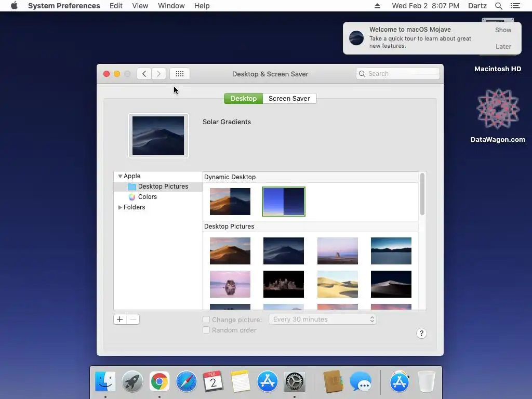Select the DataWagon.com desktop icon
Viewport: 532px width, 399px height.
click(x=498, y=115)
